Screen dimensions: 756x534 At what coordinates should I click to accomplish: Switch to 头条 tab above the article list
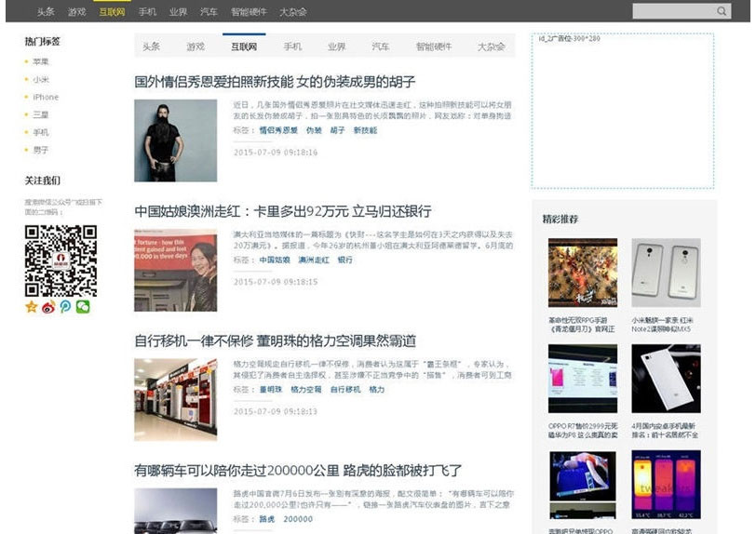click(151, 47)
